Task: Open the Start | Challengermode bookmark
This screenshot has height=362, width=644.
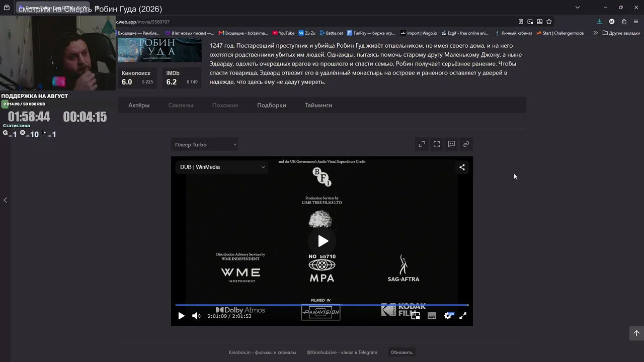Action: coord(560,33)
